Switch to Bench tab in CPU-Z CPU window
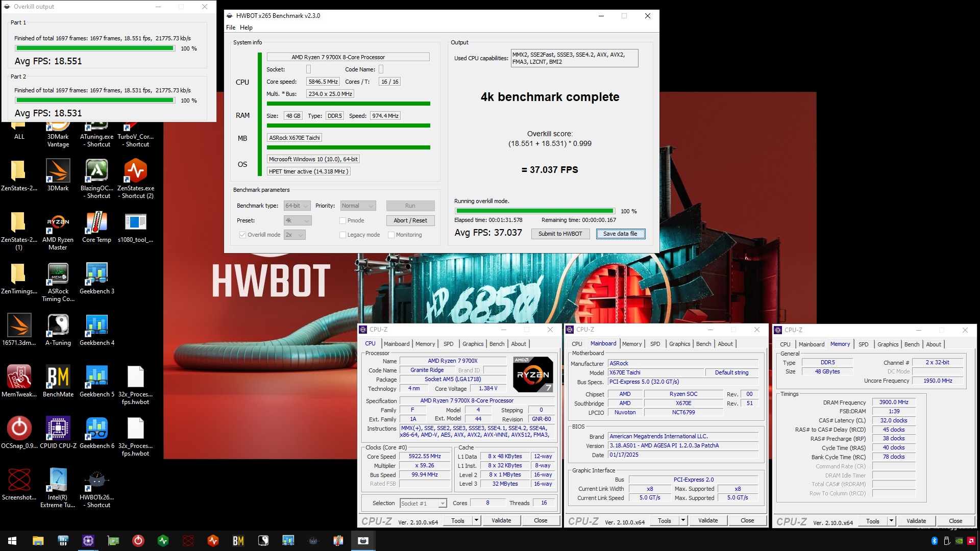 (497, 344)
